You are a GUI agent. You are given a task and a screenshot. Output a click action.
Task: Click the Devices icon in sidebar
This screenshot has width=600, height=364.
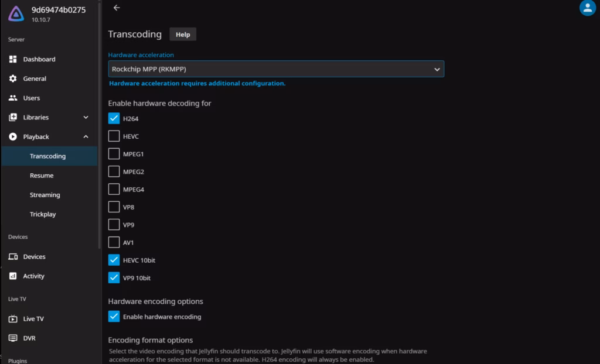tap(13, 257)
